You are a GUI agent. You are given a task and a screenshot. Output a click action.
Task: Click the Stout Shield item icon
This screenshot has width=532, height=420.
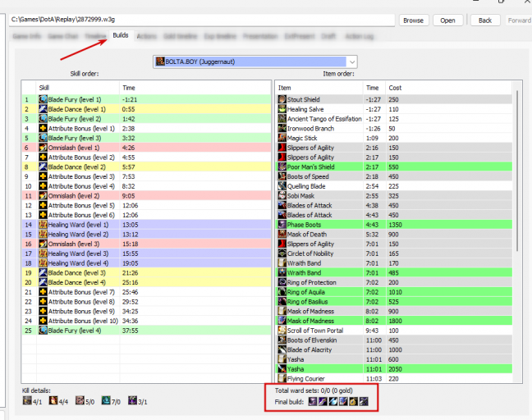(282, 99)
